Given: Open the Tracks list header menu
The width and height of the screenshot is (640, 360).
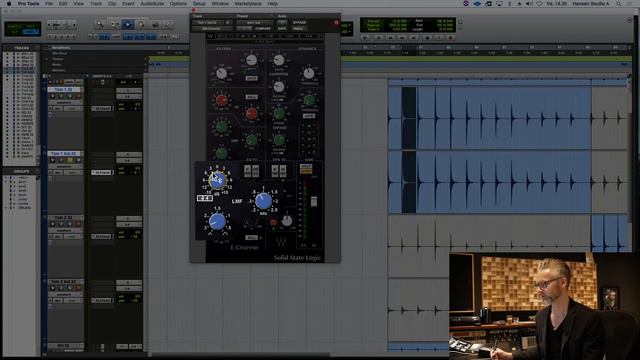Looking at the screenshot, I should tap(37, 48).
